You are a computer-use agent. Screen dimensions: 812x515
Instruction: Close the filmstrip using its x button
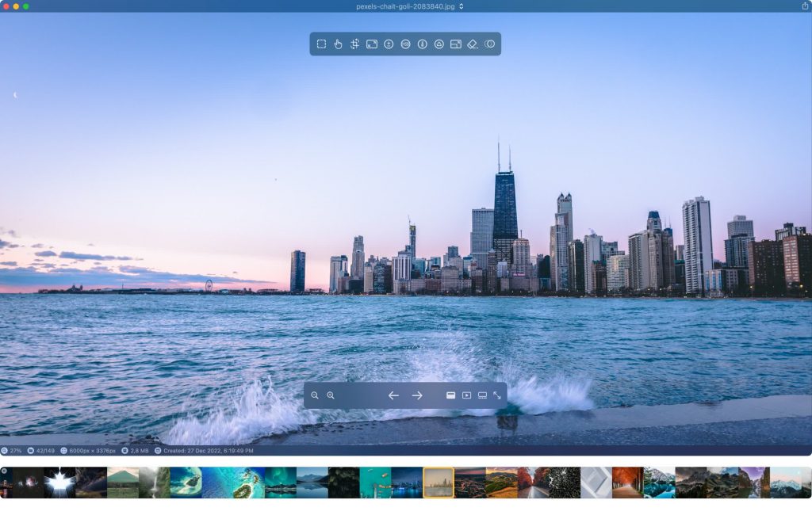coord(4,471)
